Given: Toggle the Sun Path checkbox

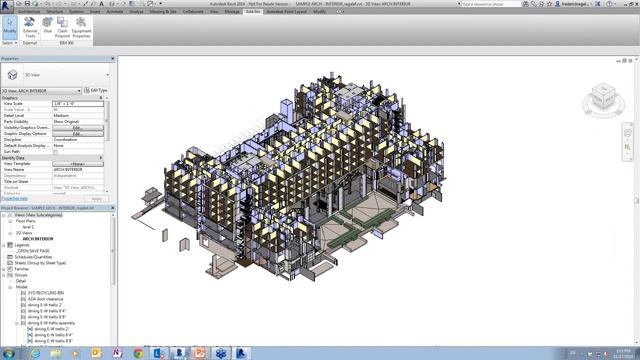Looking at the screenshot, I should pos(56,152).
